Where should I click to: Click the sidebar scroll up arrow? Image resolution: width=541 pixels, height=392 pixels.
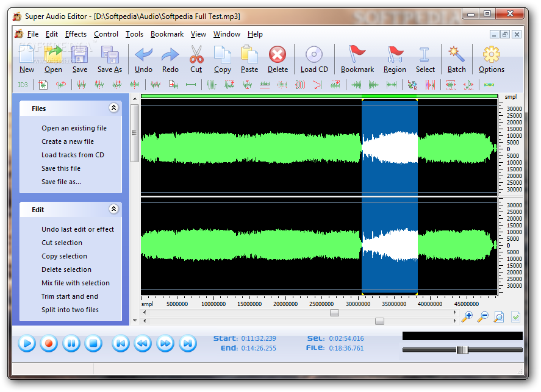[135, 99]
